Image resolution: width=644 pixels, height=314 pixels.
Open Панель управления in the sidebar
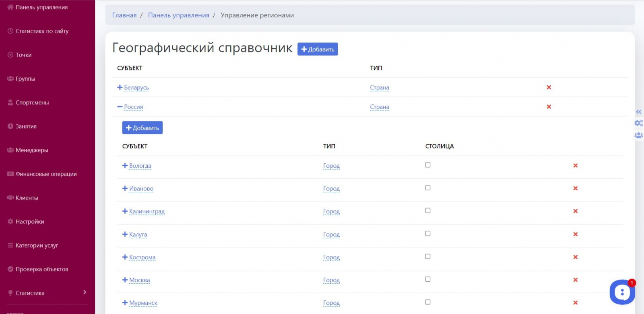(x=41, y=7)
